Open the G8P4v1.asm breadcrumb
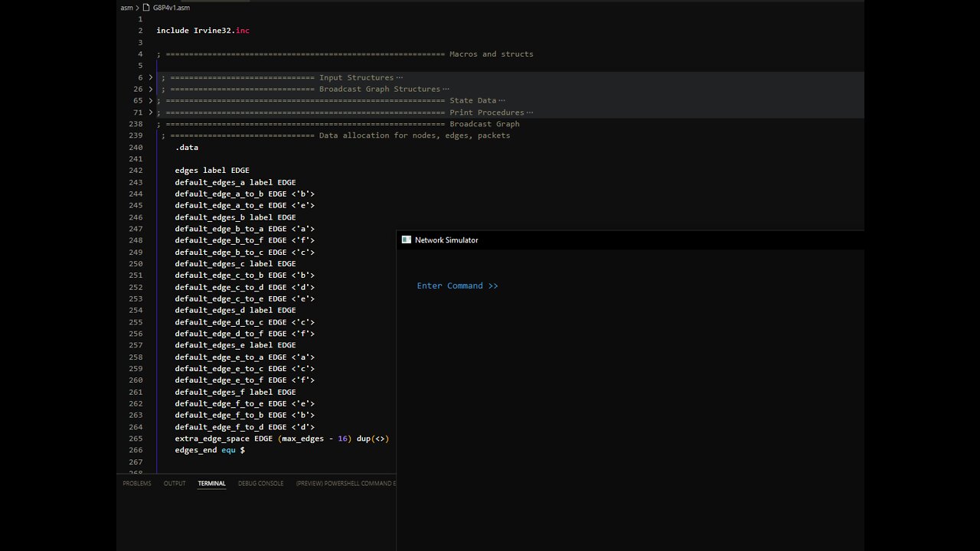 click(x=171, y=8)
